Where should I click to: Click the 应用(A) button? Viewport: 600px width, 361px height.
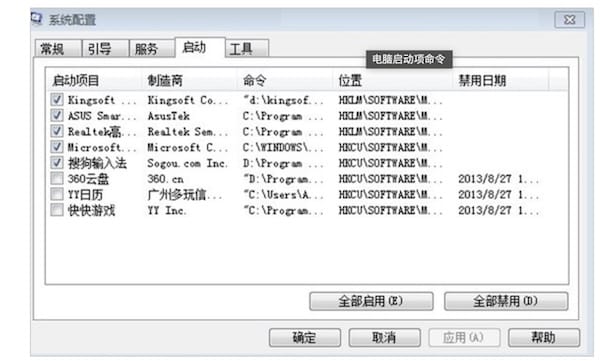coord(464,338)
